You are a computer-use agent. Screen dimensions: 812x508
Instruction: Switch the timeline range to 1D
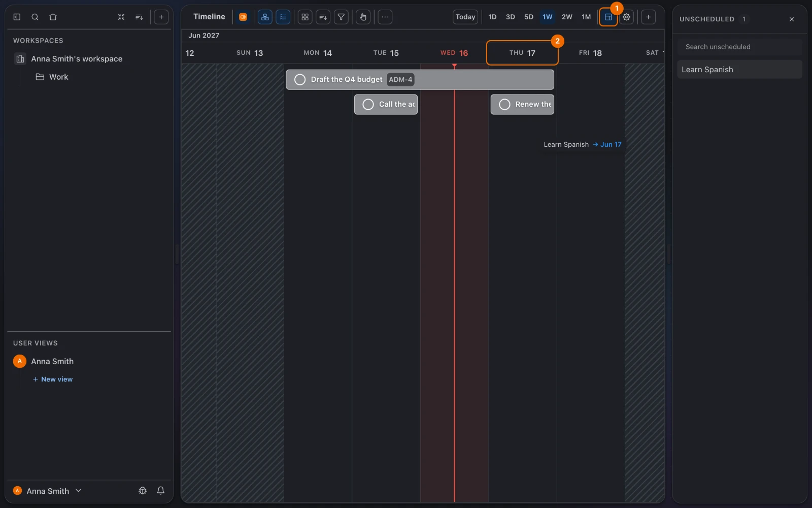coord(492,17)
